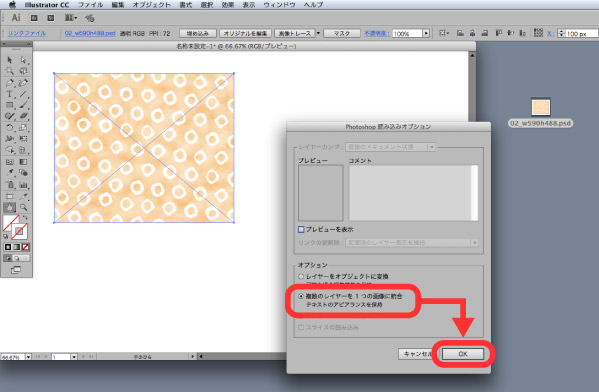Screen dimensions: 599x392
Task: Choose the Magic Wand tool
Action: coord(10,71)
